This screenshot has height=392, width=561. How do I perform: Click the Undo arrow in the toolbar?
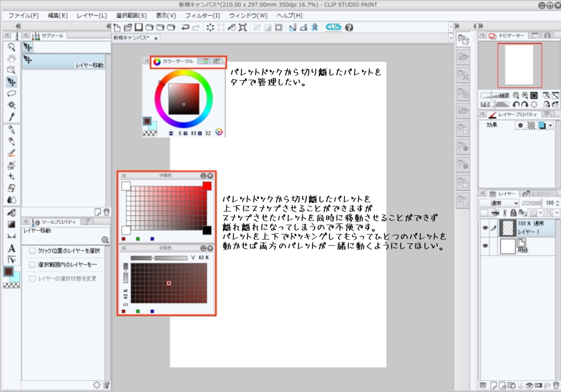click(x=185, y=27)
